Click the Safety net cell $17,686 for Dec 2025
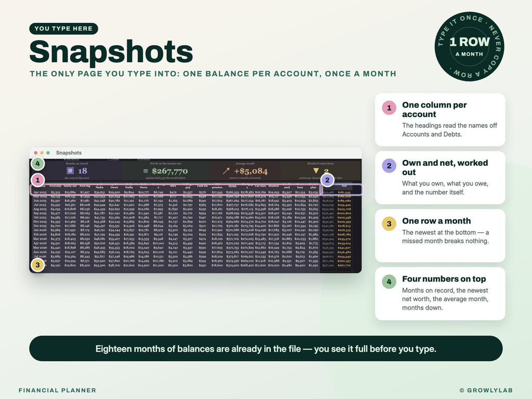Screen dimensions: 532x399 pos(70,226)
